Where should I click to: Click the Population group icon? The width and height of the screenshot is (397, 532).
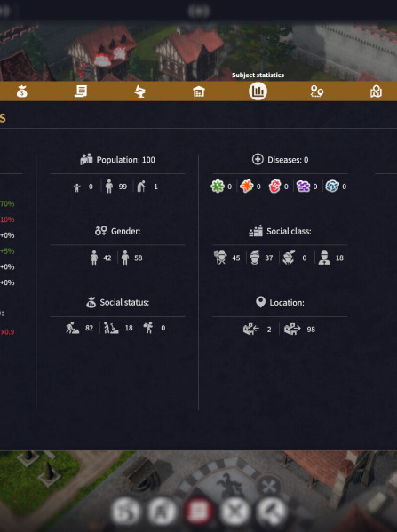[x=86, y=159]
